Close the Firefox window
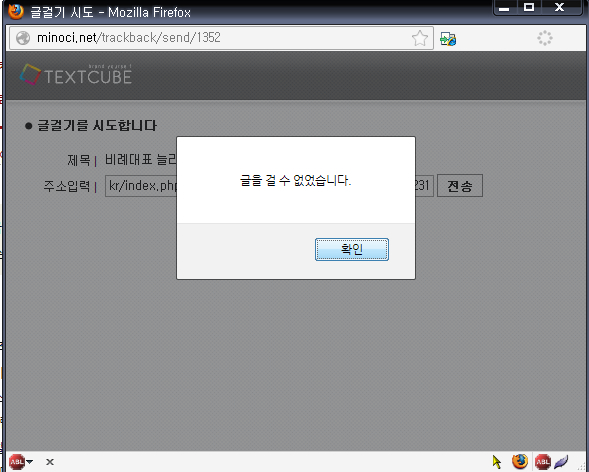This screenshot has height=472, width=589. [x=560, y=7]
